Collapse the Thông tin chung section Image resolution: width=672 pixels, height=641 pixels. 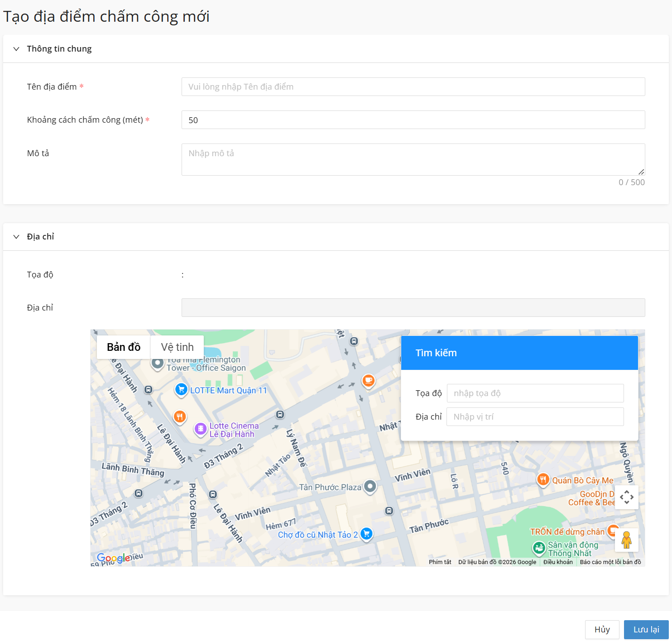tap(16, 49)
